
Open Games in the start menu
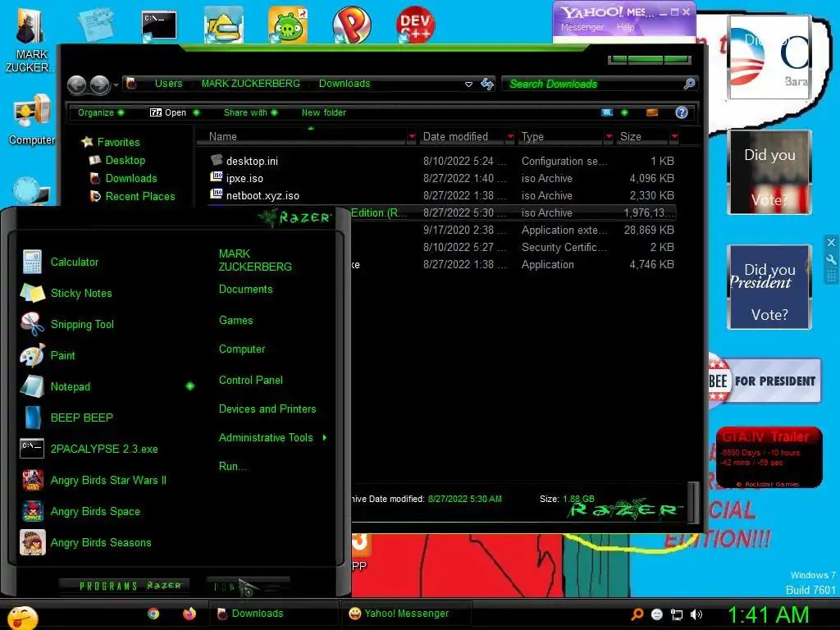click(235, 321)
